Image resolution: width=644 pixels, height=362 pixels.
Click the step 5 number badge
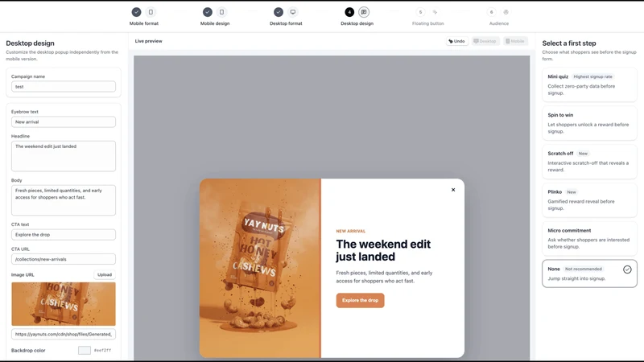pyautogui.click(x=420, y=12)
